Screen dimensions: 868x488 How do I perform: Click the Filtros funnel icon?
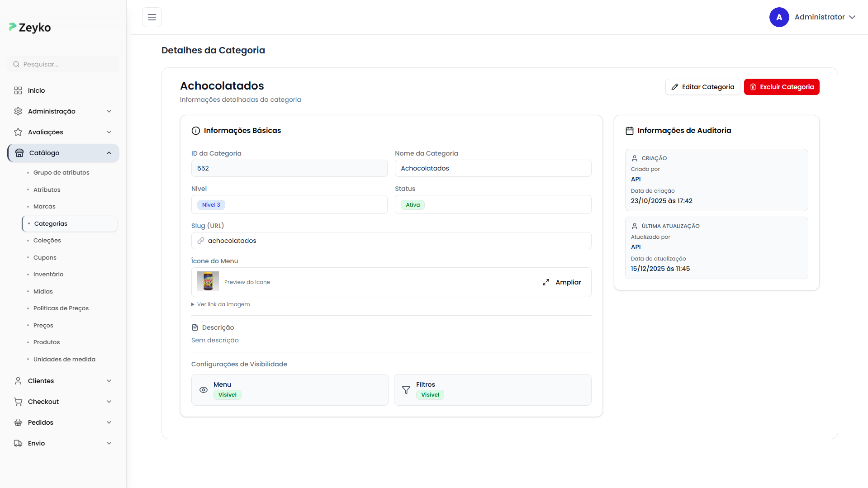click(406, 390)
